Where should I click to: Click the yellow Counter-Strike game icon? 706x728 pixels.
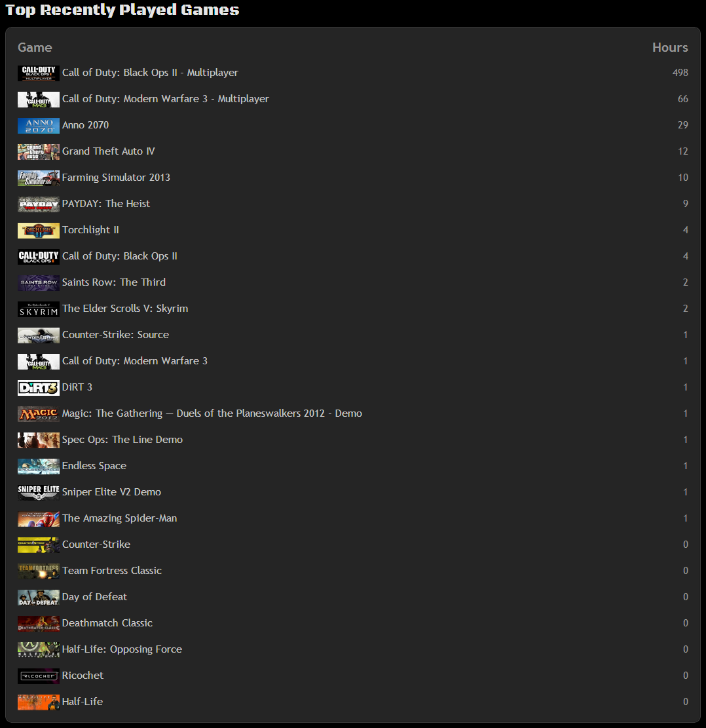click(39, 545)
